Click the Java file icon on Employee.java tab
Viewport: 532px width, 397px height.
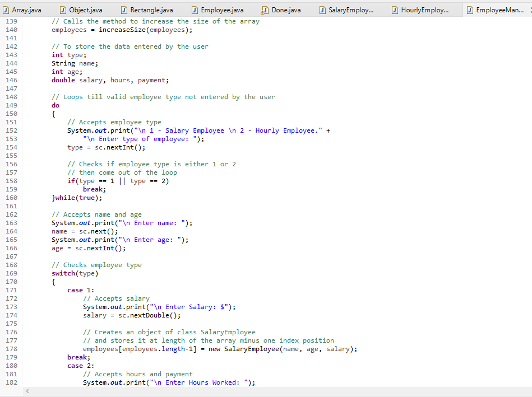(195, 10)
